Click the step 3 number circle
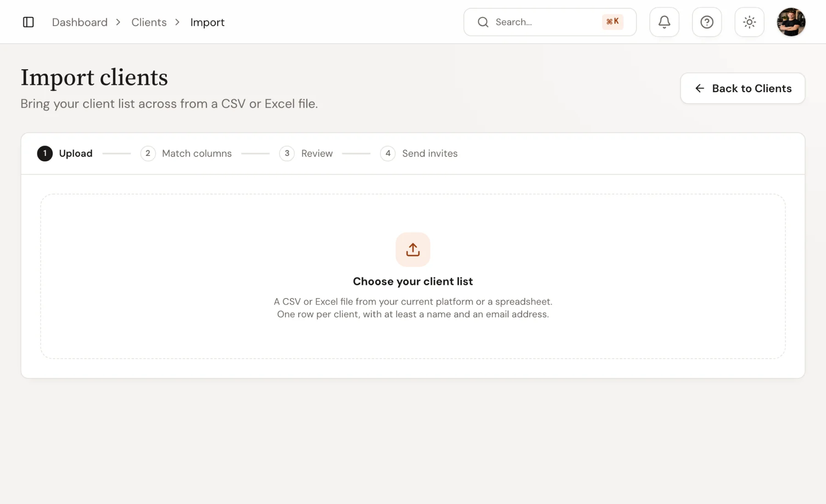826x504 pixels. coord(287,153)
